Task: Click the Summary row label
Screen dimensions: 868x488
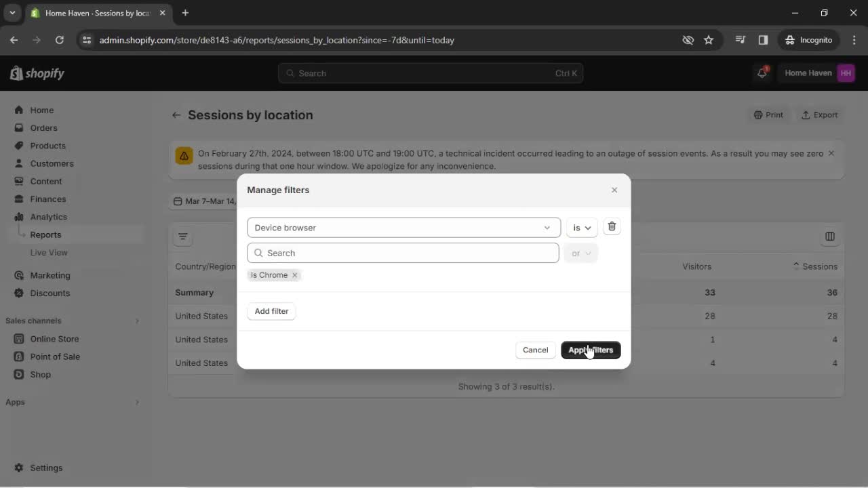Action: click(195, 293)
